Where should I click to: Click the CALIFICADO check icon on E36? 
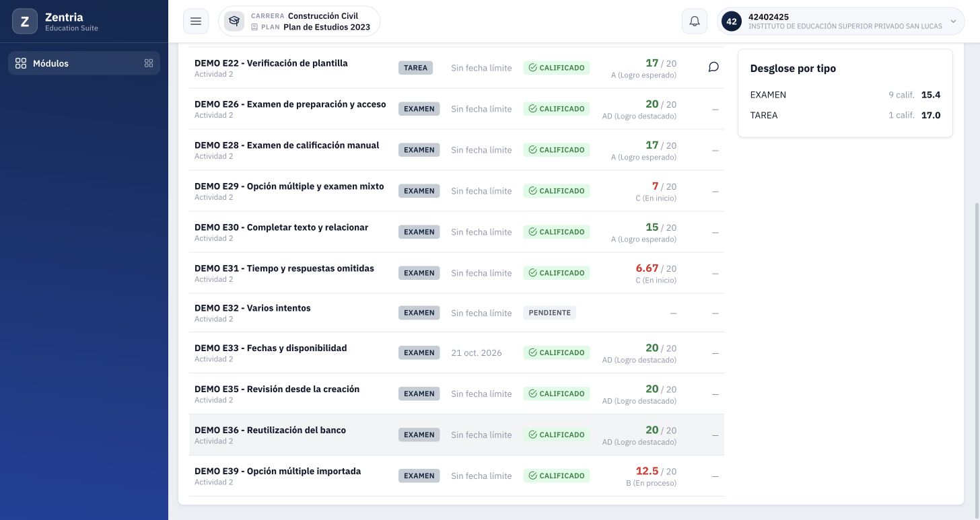[x=532, y=435]
